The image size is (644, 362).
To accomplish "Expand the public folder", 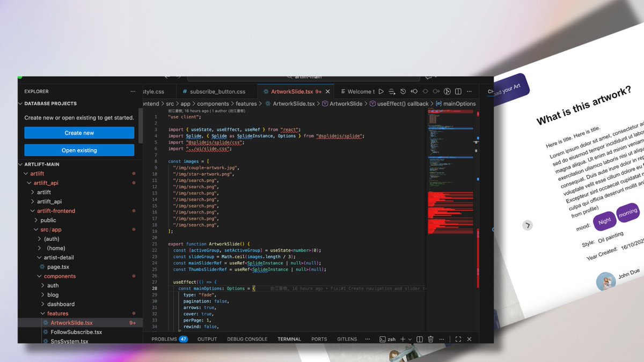I will click(x=36, y=220).
